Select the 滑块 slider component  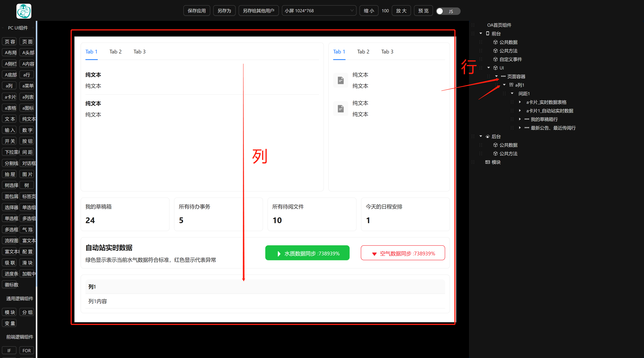coord(27,263)
